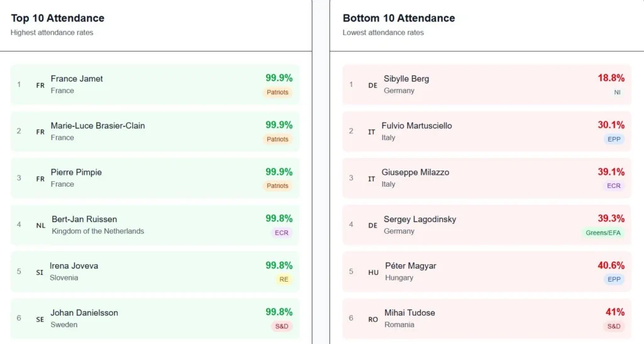Click the NI badge under Sibylle Berg's rate
The height and width of the screenshot is (344, 644).
(617, 92)
